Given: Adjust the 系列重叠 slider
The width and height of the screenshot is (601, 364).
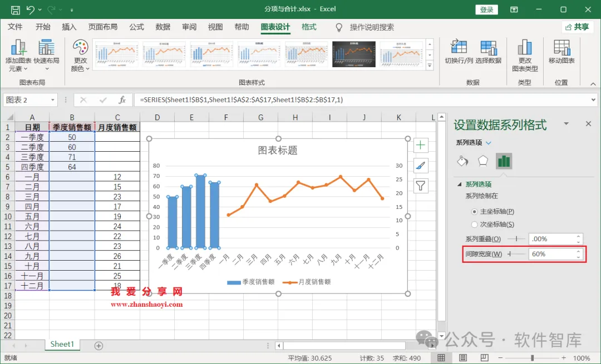Looking at the screenshot, I should point(516,239).
